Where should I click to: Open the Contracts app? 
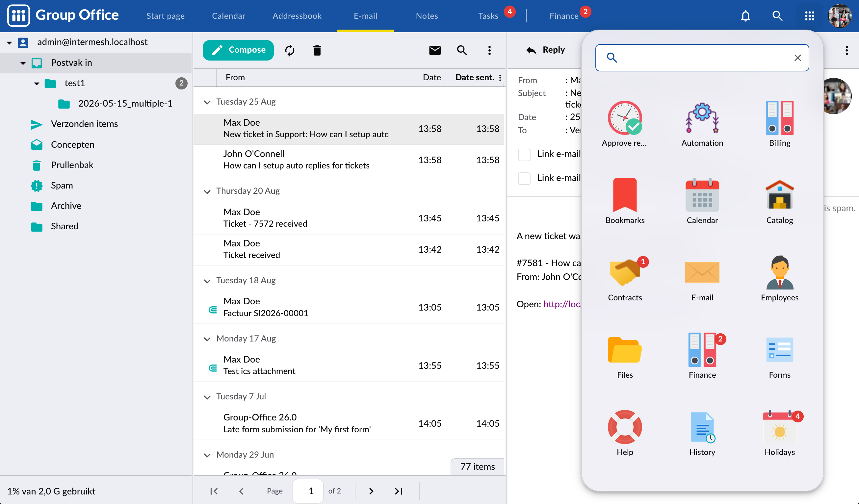point(624,278)
